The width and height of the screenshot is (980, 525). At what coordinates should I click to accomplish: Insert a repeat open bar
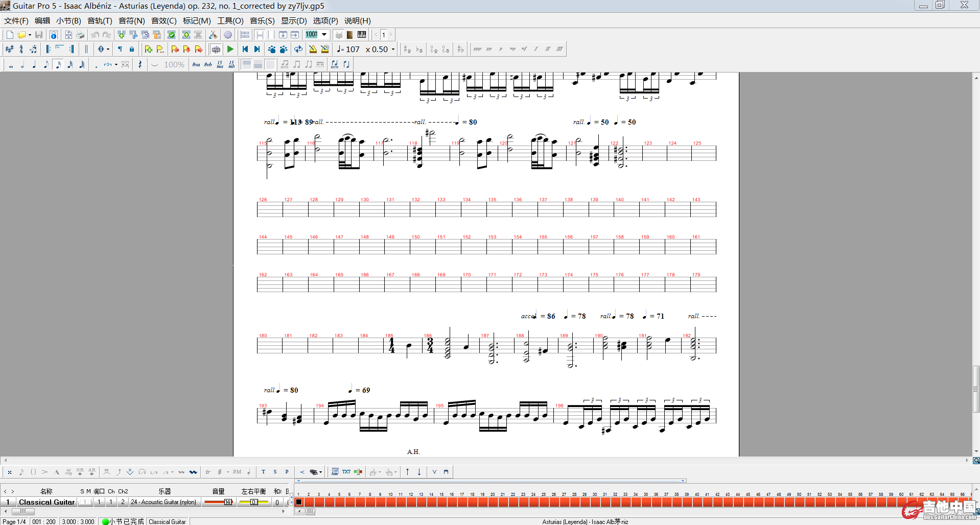point(48,49)
